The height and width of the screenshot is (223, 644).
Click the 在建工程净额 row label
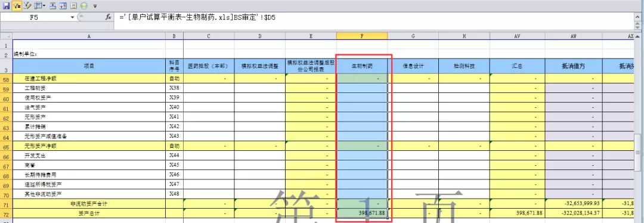(x=41, y=79)
